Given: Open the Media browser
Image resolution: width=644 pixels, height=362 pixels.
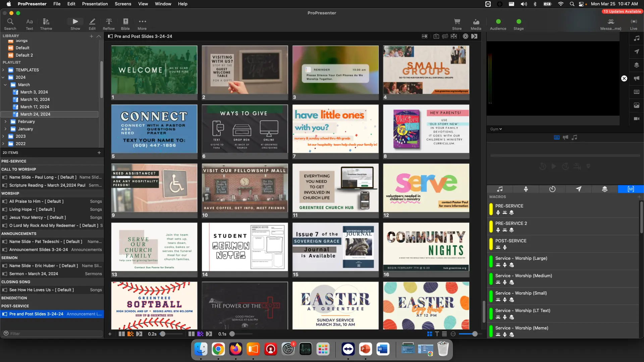Looking at the screenshot, I should click(x=476, y=23).
